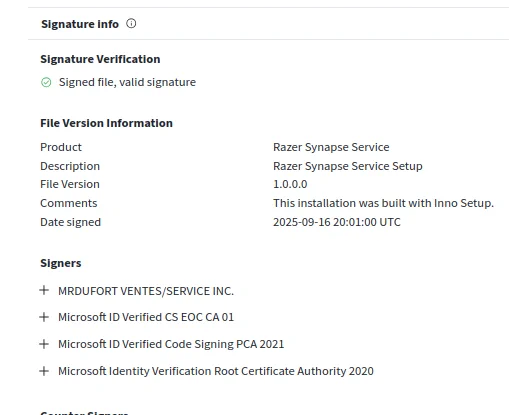This screenshot has width=509, height=415.
Task: Click the Signature Verification heading
Action: tap(100, 59)
